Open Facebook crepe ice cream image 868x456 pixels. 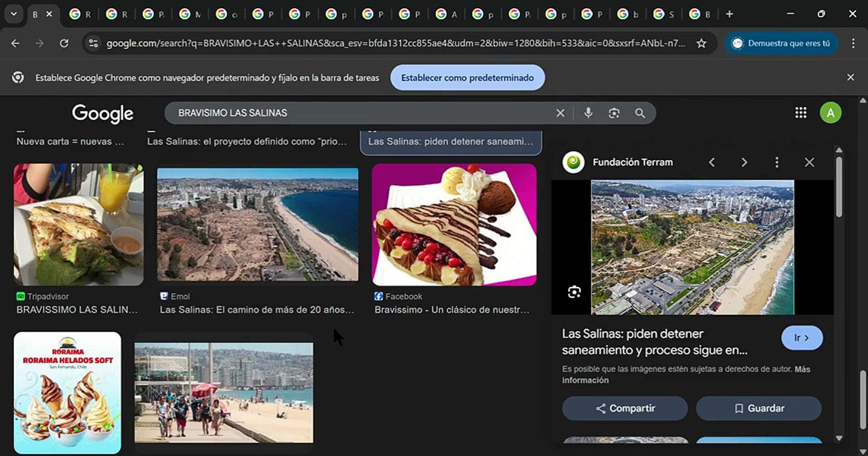click(454, 224)
